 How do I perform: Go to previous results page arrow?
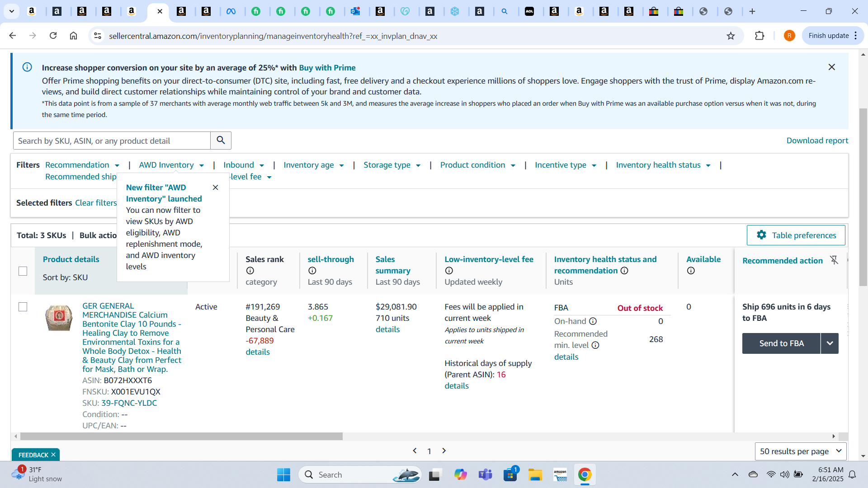click(x=415, y=450)
